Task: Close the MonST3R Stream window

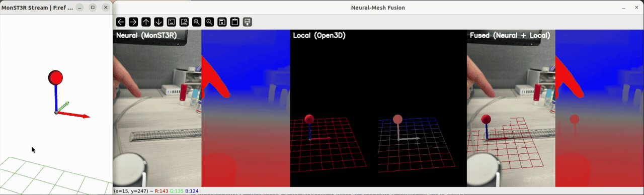Action: [x=106, y=8]
